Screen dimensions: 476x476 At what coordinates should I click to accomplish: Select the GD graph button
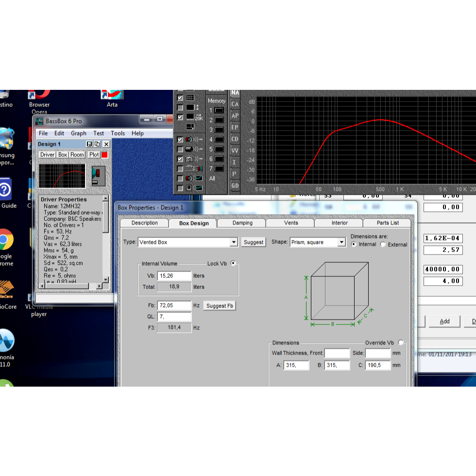pyautogui.click(x=235, y=186)
